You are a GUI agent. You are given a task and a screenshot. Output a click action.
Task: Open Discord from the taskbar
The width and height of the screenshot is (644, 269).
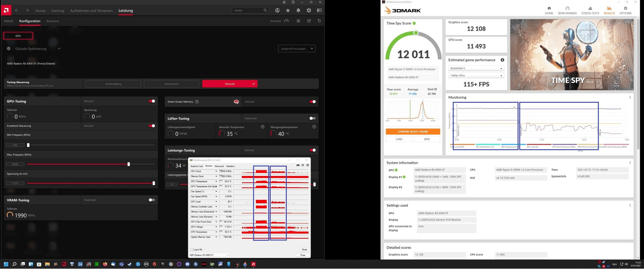(x=187, y=264)
